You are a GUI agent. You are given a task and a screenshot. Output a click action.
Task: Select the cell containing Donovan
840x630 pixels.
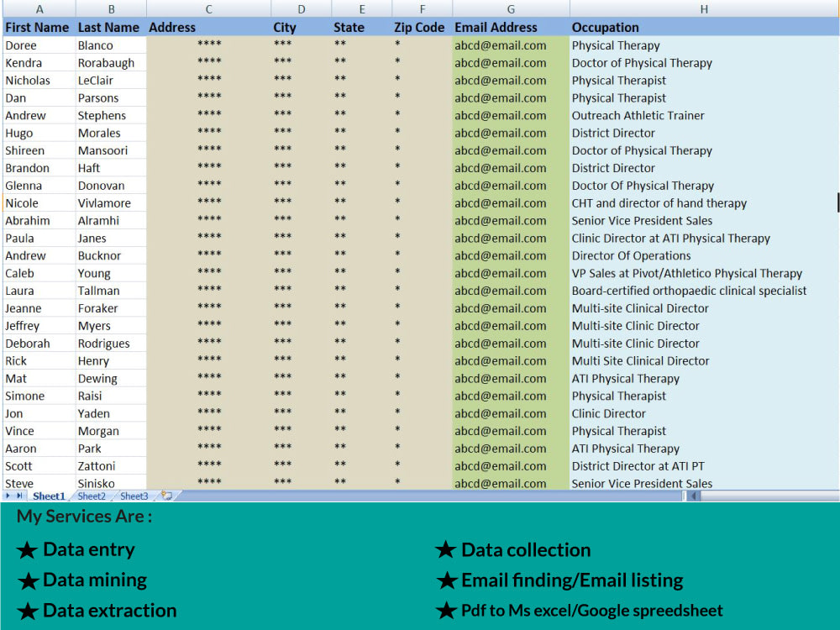click(x=111, y=186)
